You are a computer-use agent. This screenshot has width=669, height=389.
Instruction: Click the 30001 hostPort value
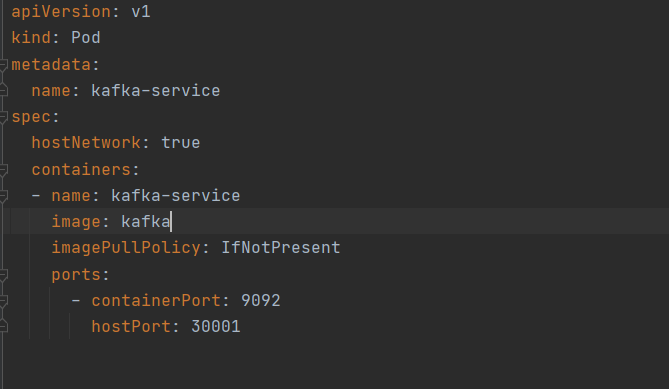click(216, 327)
